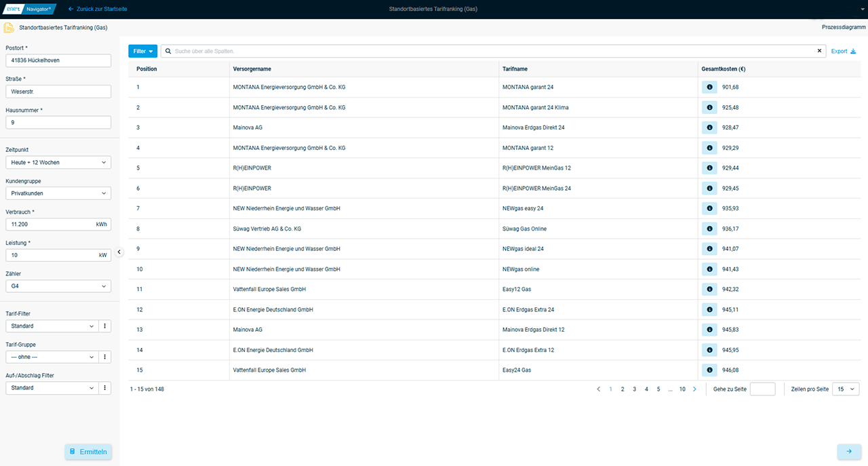Jump to page 10 of results

pos(682,389)
